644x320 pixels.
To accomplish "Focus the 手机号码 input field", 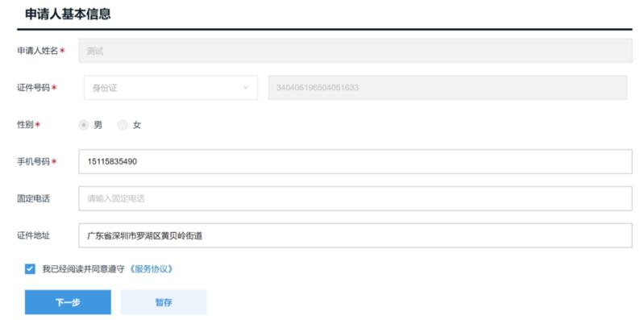I will (355, 161).
